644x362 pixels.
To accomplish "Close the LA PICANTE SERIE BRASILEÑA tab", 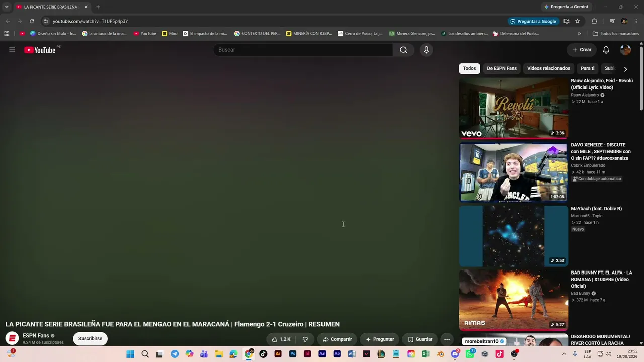I will tap(86, 7).
